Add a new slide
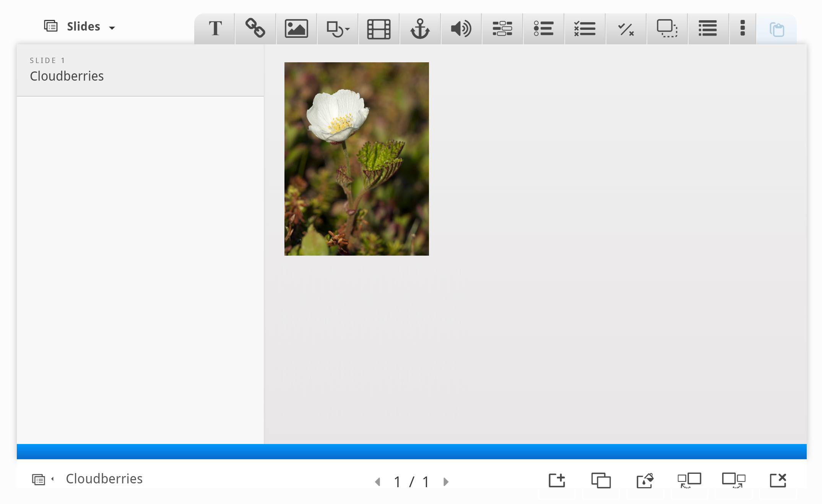The width and height of the screenshot is (822, 504). pos(557,480)
